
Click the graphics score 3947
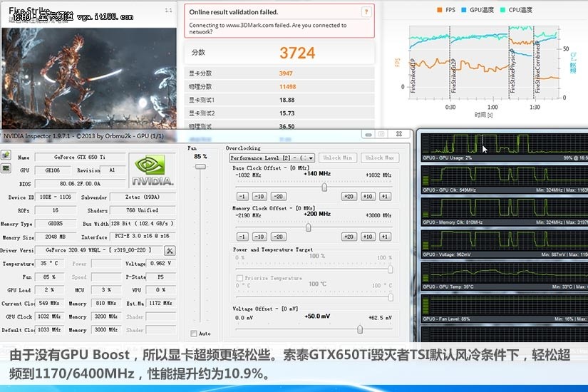click(286, 73)
